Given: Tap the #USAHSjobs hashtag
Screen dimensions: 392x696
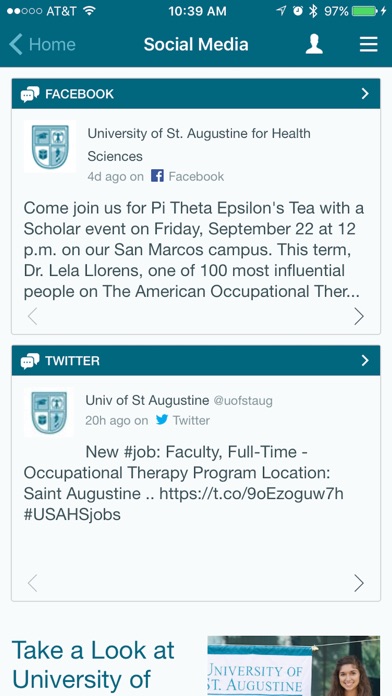Looking at the screenshot, I should click(72, 515).
